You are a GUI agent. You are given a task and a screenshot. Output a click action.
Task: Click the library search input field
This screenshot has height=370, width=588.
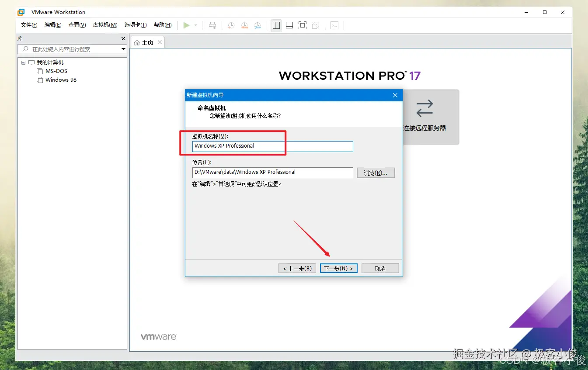tap(72, 49)
